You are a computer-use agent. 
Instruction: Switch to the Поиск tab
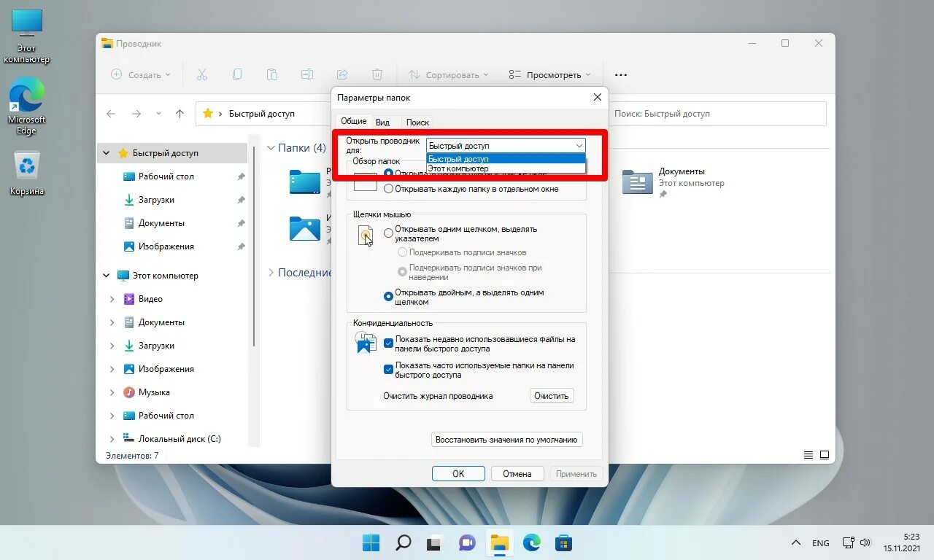pyautogui.click(x=417, y=122)
